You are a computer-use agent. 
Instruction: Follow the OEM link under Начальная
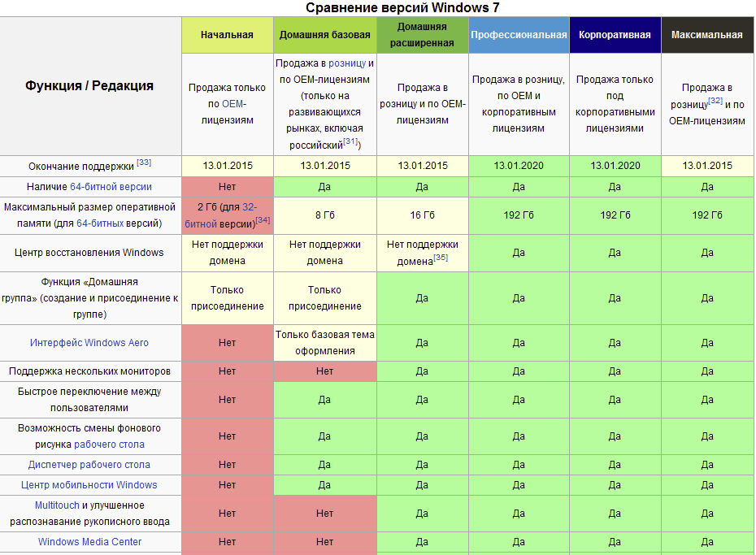point(234,103)
